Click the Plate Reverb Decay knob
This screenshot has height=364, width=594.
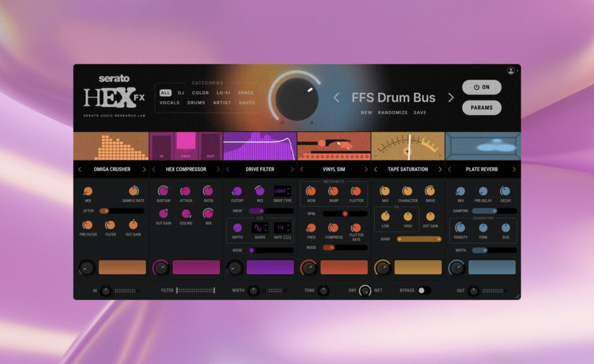tap(505, 191)
